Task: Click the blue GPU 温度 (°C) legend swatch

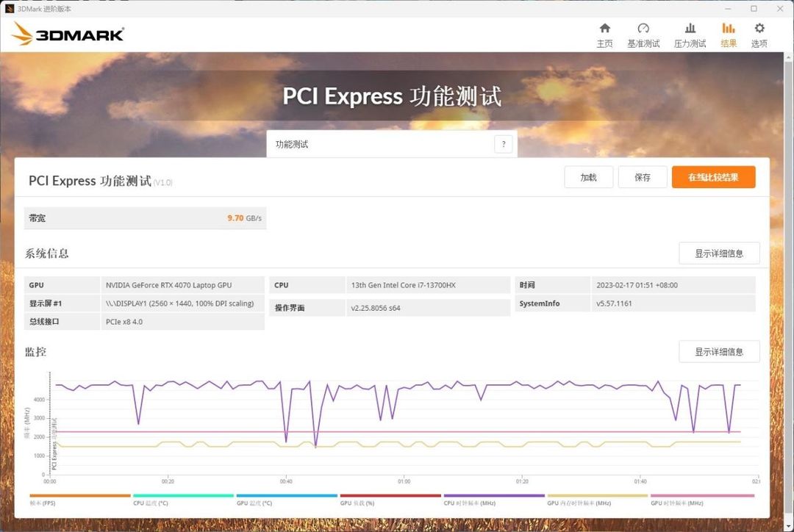Action: pyautogui.click(x=287, y=495)
